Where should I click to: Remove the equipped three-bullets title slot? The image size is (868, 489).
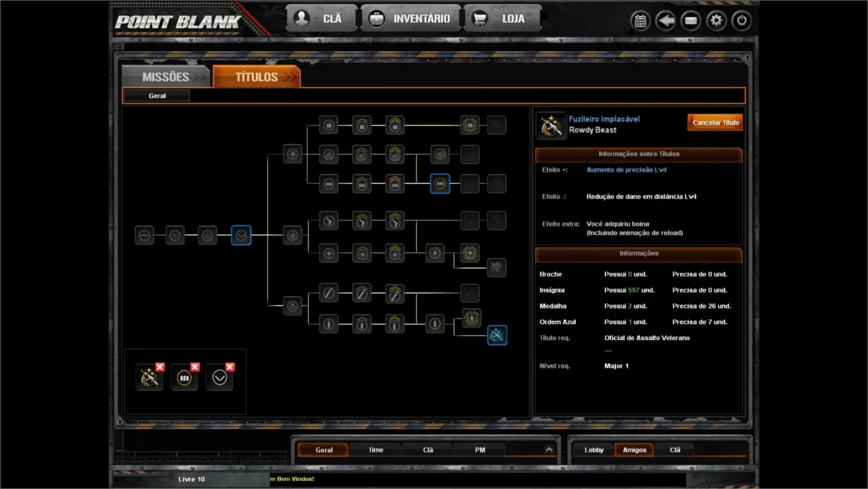195,367
